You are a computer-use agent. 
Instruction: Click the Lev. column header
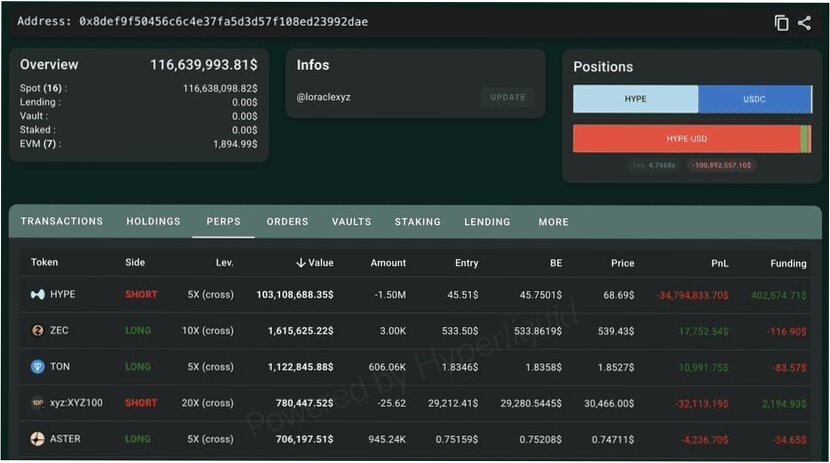pyautogui.click(x=224, y=263)
